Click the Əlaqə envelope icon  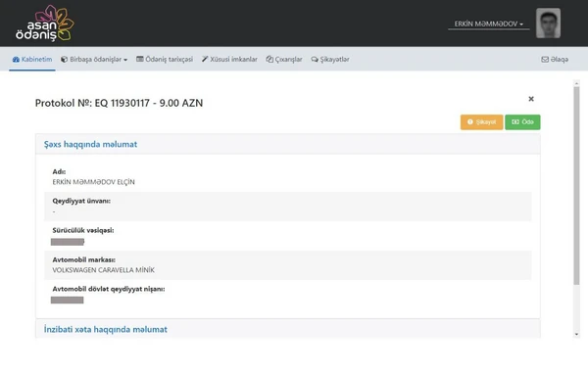tap(545, 60)
